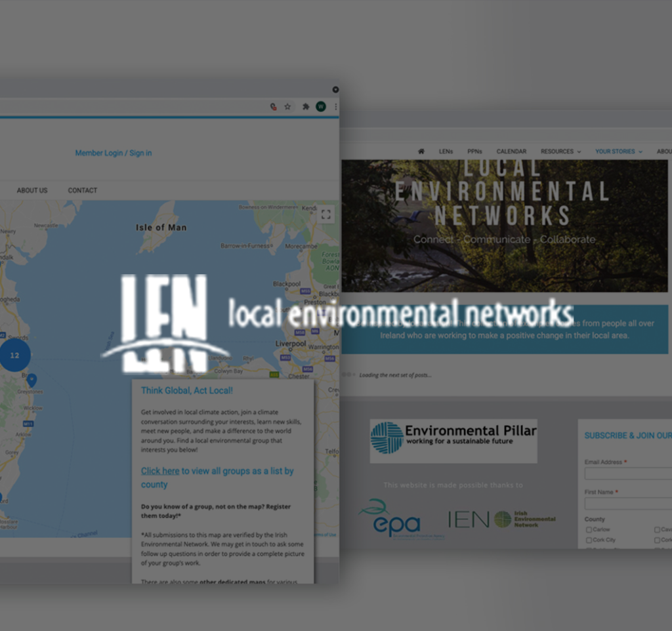This screenshot has width=672, height=631.
Task: Click the Liverpool label on the map
Action: [291, 344]
